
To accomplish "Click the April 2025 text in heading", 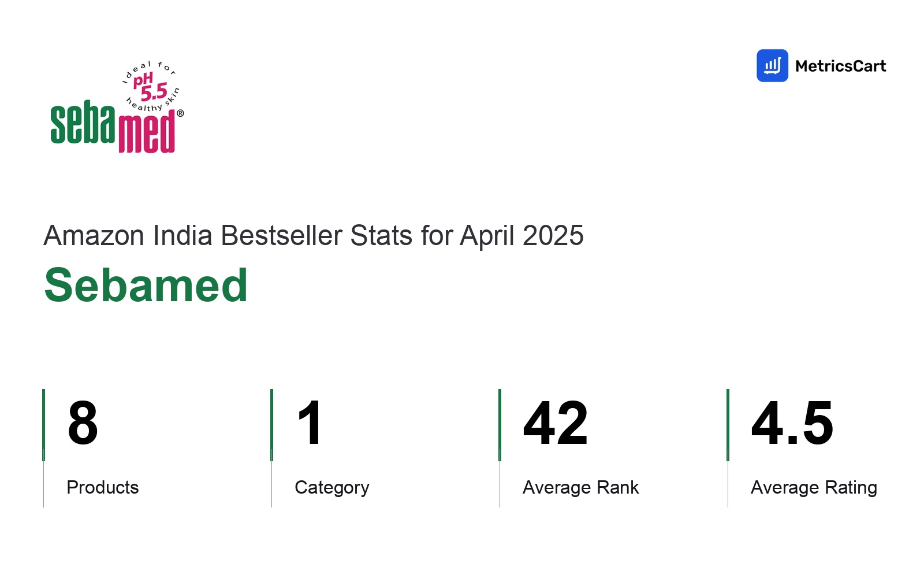I will pos(522,236).
